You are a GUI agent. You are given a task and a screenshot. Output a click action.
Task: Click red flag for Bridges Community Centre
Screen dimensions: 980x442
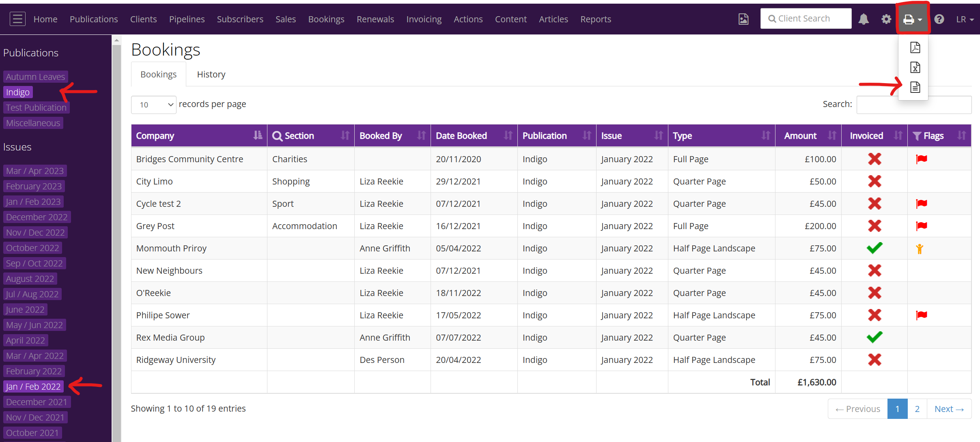922,159
